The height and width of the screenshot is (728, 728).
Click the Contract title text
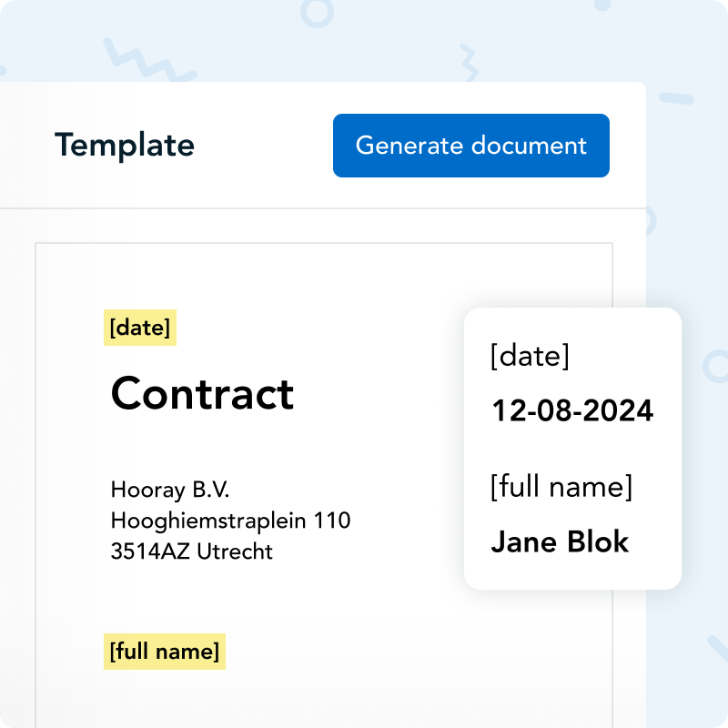click(x=202, y=394)
